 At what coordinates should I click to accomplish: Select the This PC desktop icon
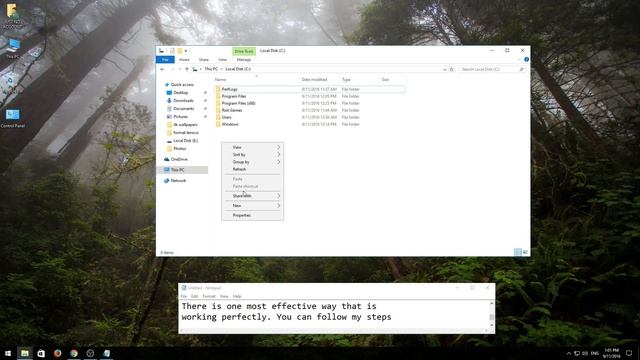pos(13,48)
